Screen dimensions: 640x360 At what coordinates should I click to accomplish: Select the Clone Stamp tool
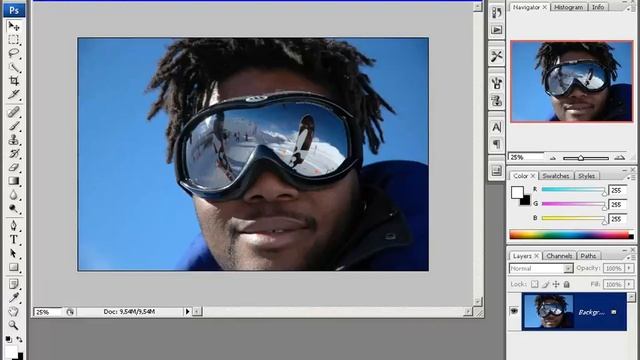click(13, 140)
